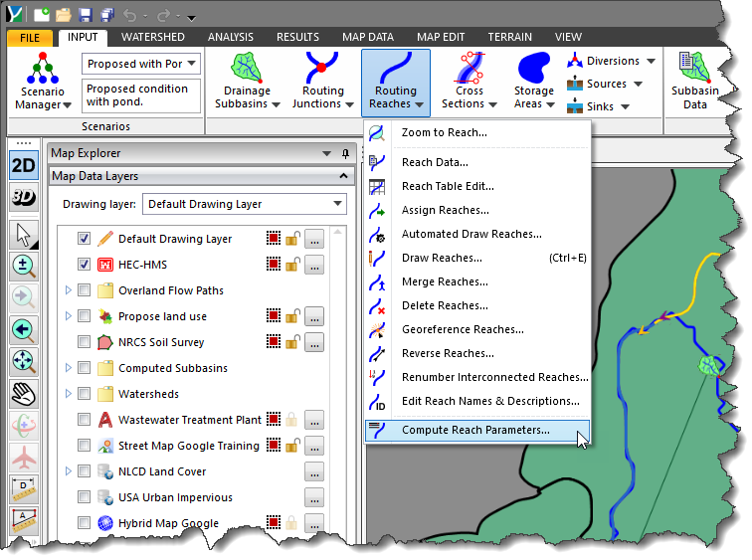
Task: Uncheck Default Drawing Layer visibility
Action: 84,239
